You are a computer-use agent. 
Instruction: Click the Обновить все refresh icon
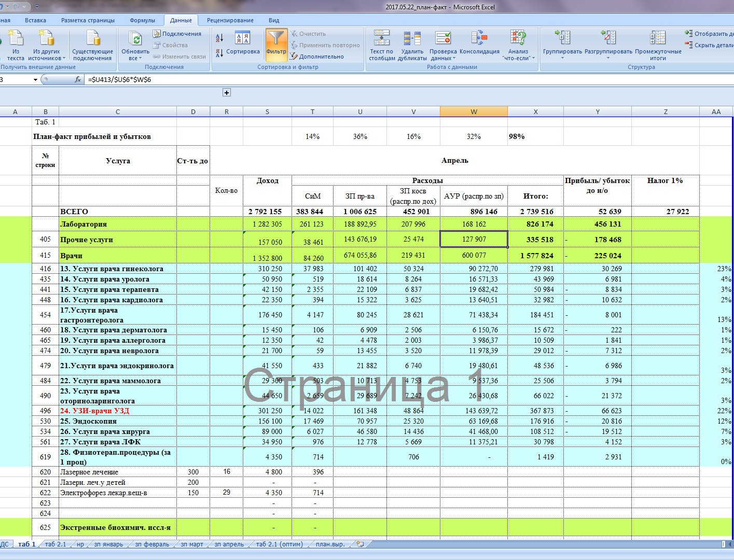[x=135, y=45]
